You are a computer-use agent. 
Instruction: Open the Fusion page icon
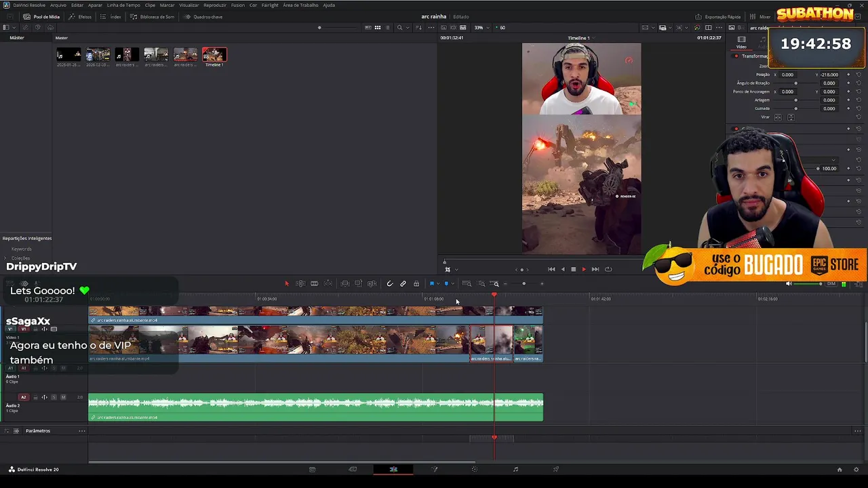tap(435, 469)
